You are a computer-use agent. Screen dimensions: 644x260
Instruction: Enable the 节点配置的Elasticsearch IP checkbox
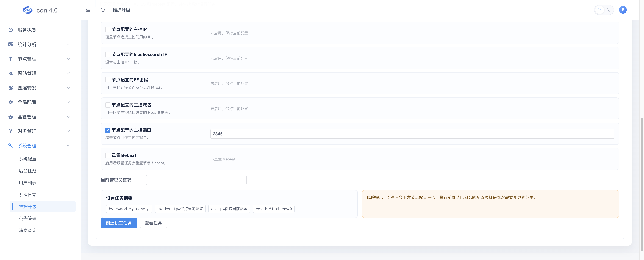pos(108,55)
